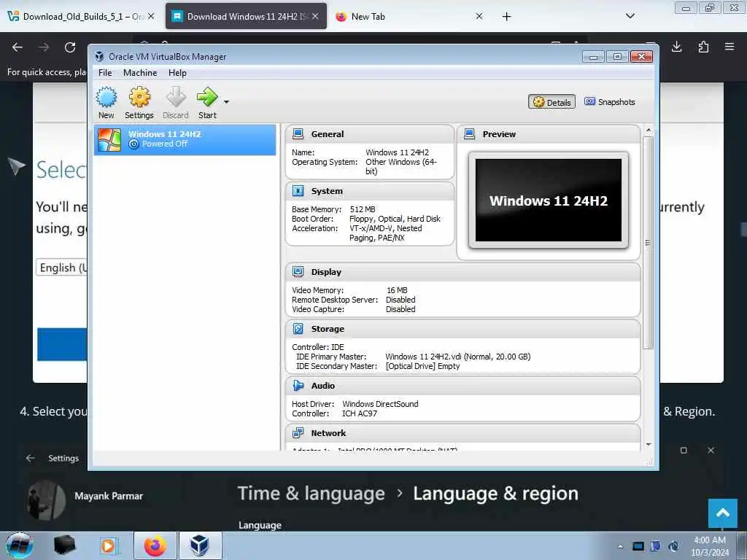Click the details pane vertical scrollbar thumb
This screenshot has height=560, width=747.
[x=648, y=243]
